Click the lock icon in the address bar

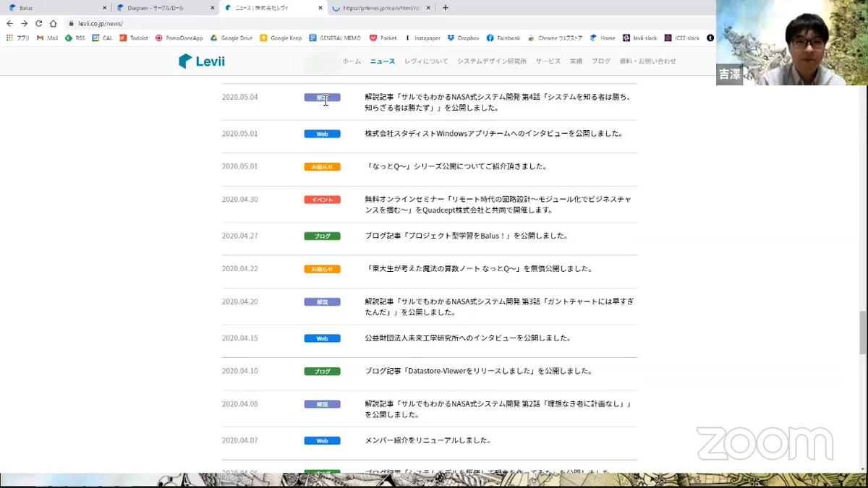tap(72, 23)
